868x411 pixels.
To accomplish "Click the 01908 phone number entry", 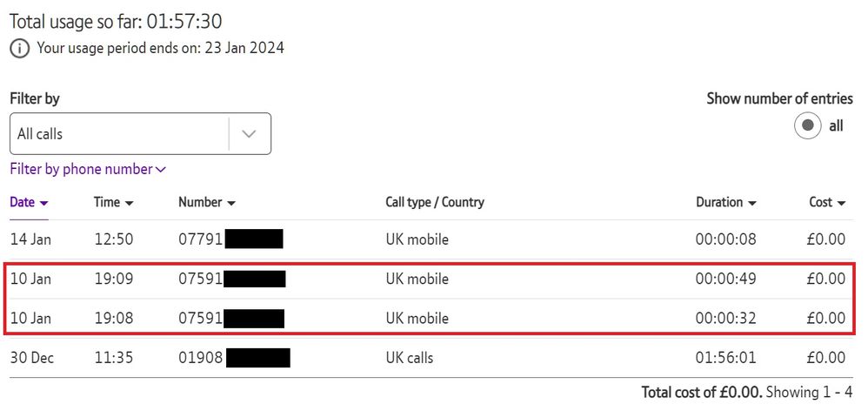I will [x=201, y=357].
